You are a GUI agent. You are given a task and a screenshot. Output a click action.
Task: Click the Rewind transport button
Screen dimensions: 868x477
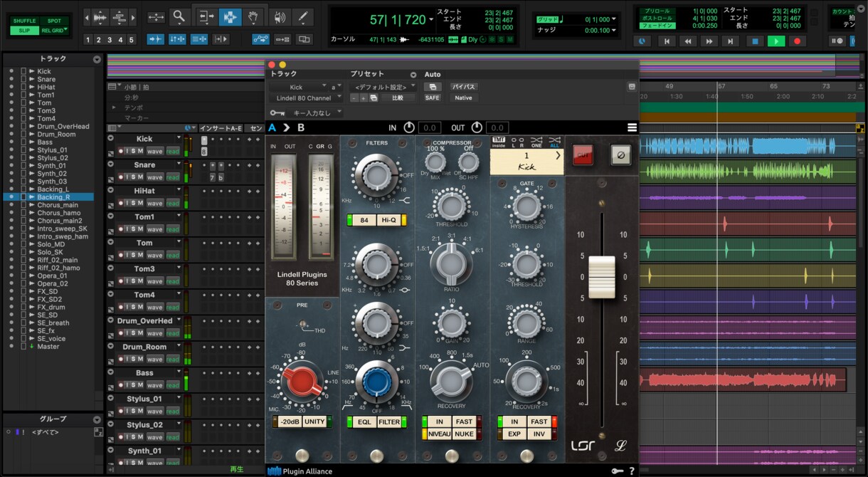[x=688, y=41]
